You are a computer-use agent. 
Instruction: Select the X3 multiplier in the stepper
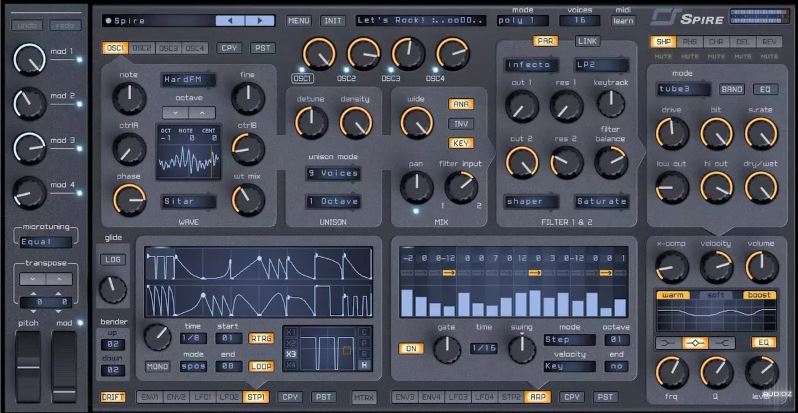[x=291, y=354]
